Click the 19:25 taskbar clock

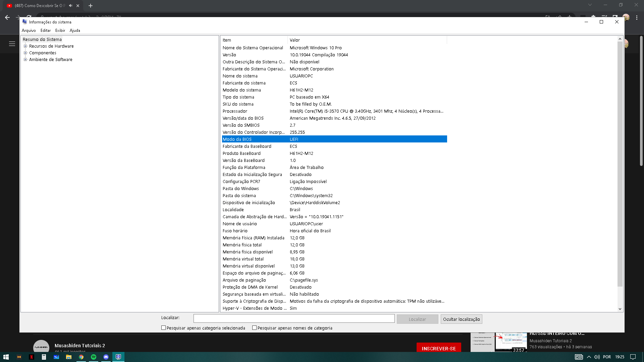pos(620,357)
